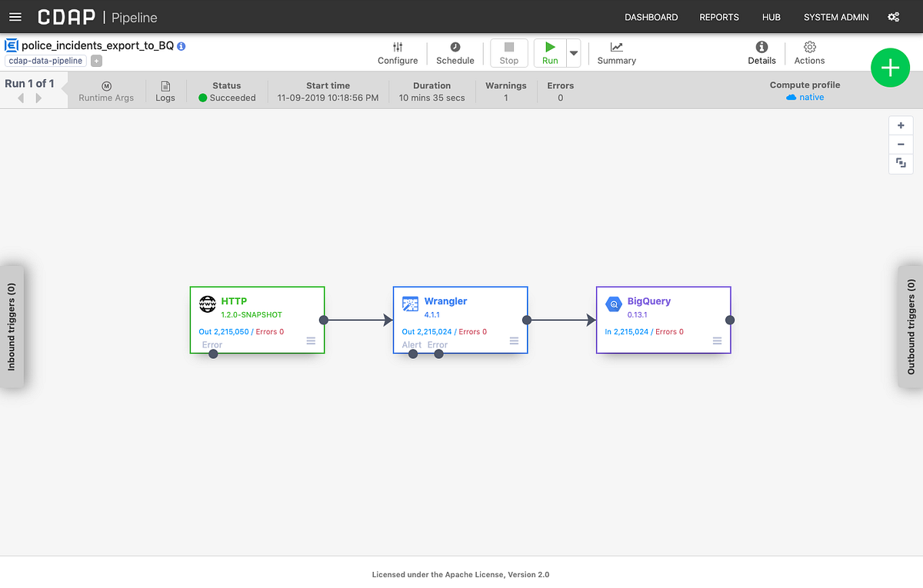
Task: View pipeline Details
Action: (761, 52)
